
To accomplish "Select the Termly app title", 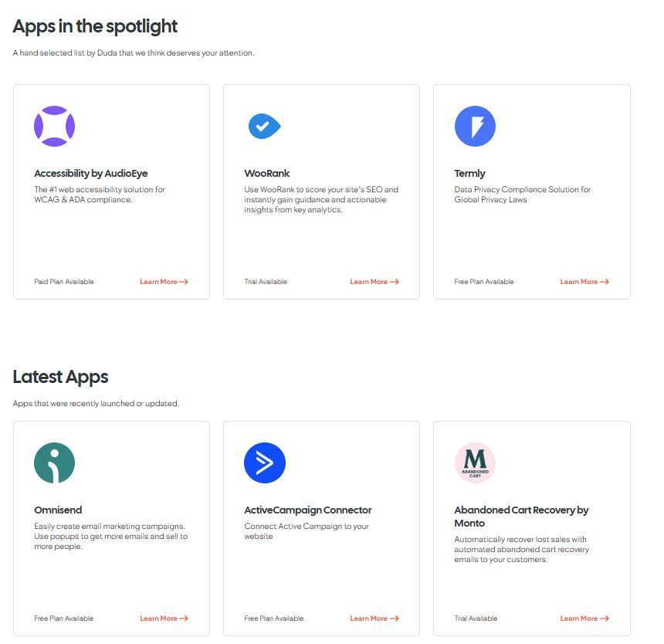I will (x=469, y=174).
